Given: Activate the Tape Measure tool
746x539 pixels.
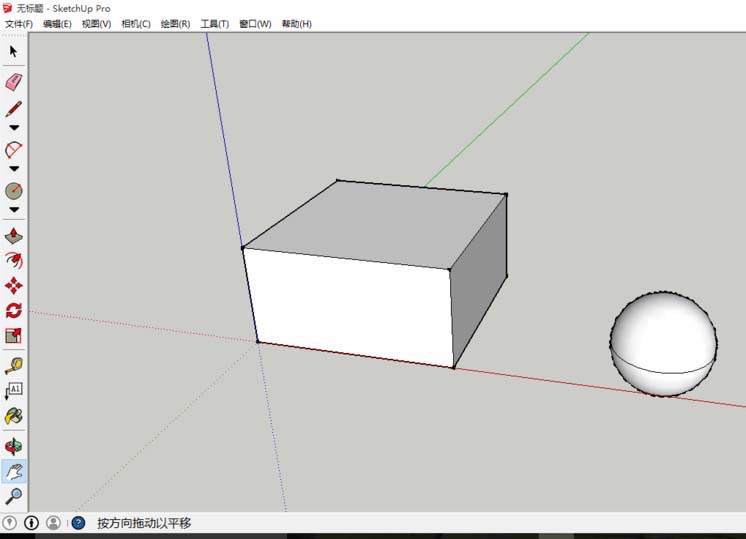Looking at the screenshot, I should [x=14, y=366].
